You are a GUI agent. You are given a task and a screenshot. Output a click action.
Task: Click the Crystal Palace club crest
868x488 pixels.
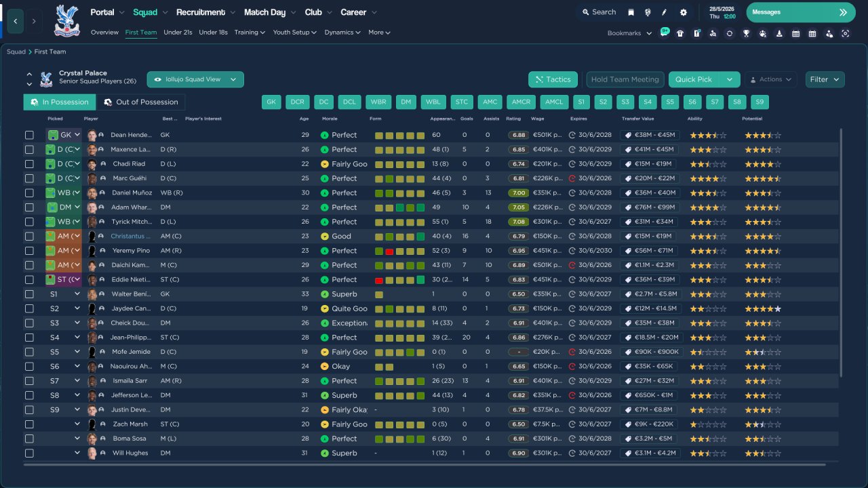click(66, 20)
